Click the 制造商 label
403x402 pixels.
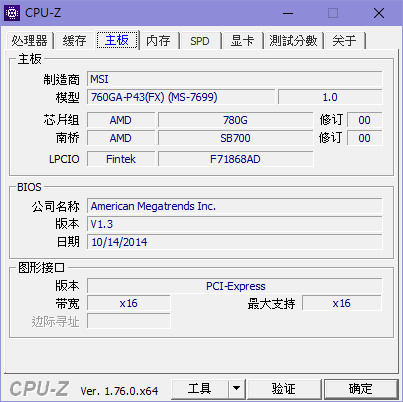pyautogui.click(x=62, y=80)
